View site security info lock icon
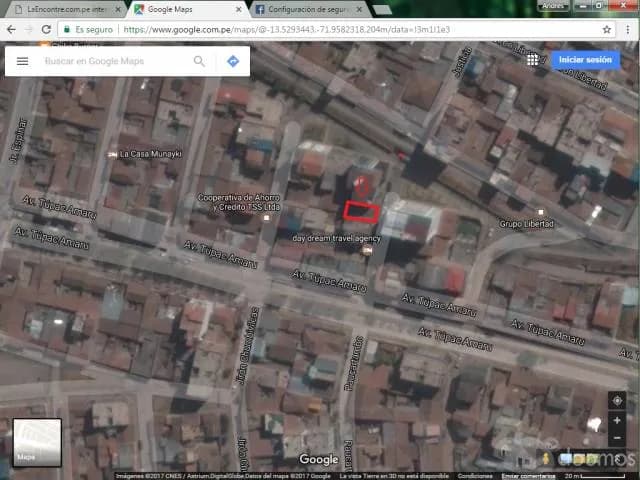This screenshot has height=480, width=640. (66, 29)
